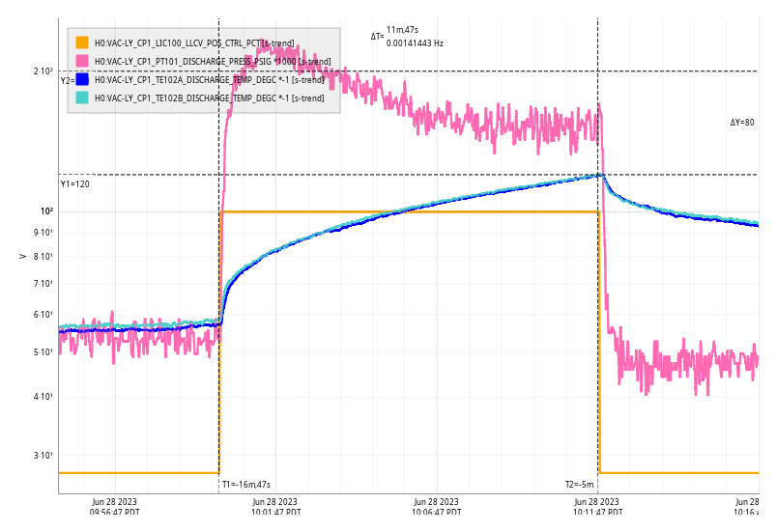Click the 10² y-axis tick label

pyautogui.click(x=45, y=211)
